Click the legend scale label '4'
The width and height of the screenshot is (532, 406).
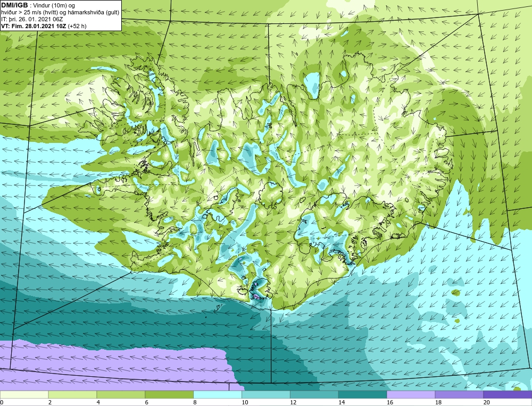98,402
